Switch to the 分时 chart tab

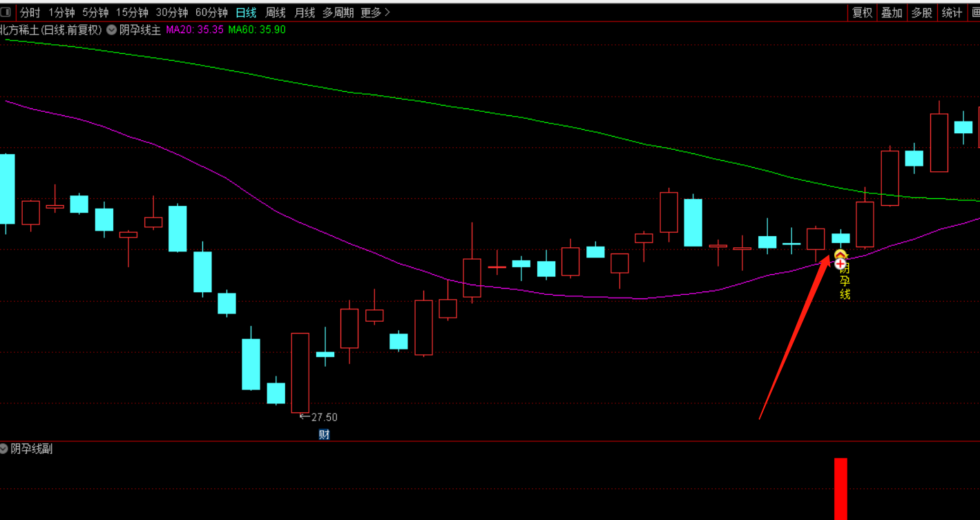coord(30,12)
